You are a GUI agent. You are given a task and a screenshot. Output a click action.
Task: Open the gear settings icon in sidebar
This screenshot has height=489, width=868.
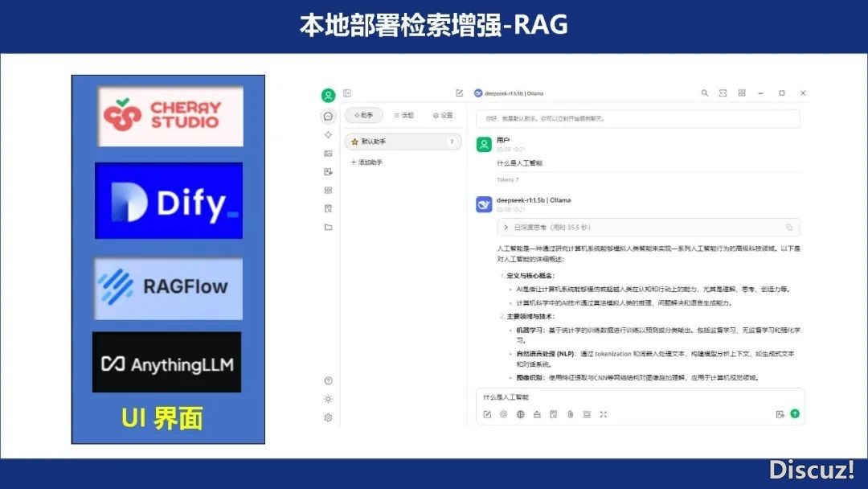click(x=328, y=417)
